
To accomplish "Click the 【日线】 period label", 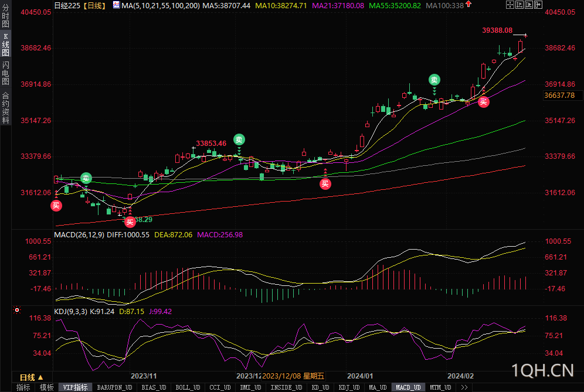I will click(94, 6).
